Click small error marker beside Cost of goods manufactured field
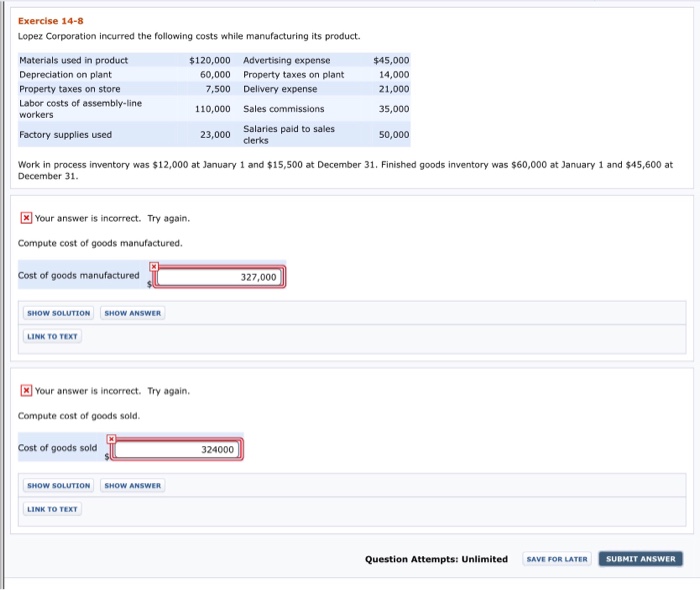The height and width of the screenshot is (590, 700). [153, 266]
